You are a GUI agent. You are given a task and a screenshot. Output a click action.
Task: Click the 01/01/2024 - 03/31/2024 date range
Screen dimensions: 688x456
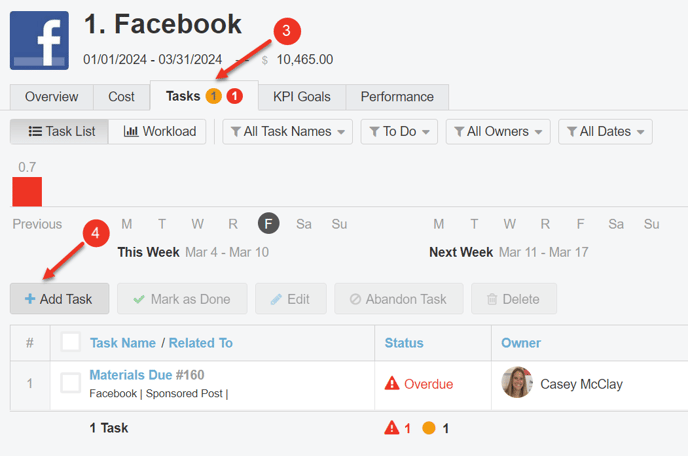[153, 59]
